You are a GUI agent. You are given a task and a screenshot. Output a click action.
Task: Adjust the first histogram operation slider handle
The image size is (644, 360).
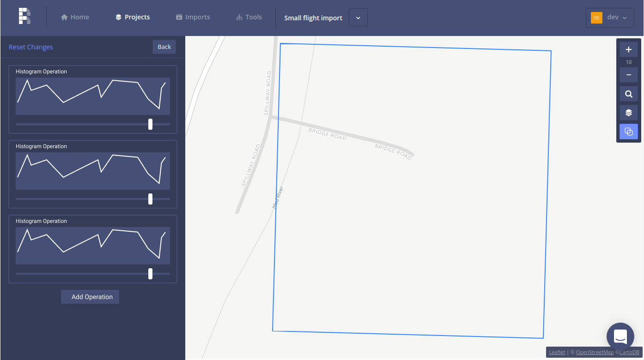tap(150, 124)
